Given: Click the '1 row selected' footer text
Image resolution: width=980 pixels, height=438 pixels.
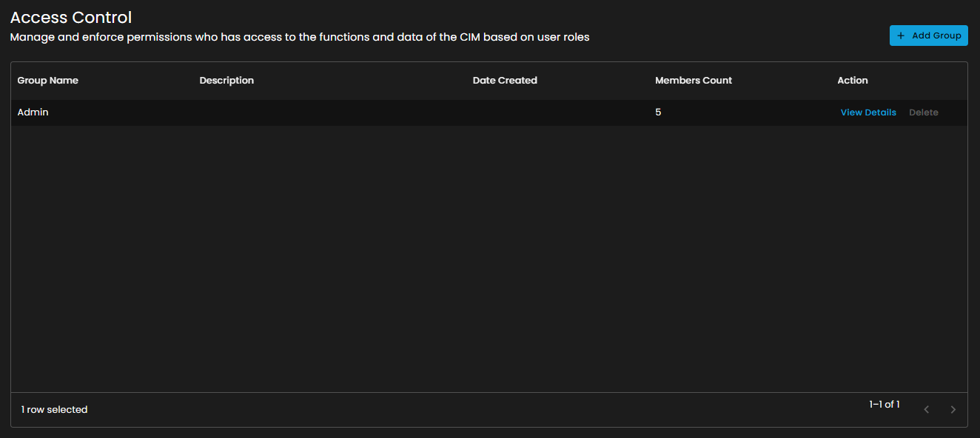Looking at the screenshot, I should [x=54, y=410].
